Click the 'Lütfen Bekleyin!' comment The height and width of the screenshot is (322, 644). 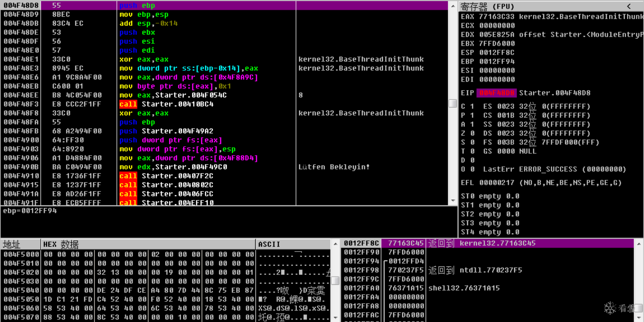[x=334, y=167]
